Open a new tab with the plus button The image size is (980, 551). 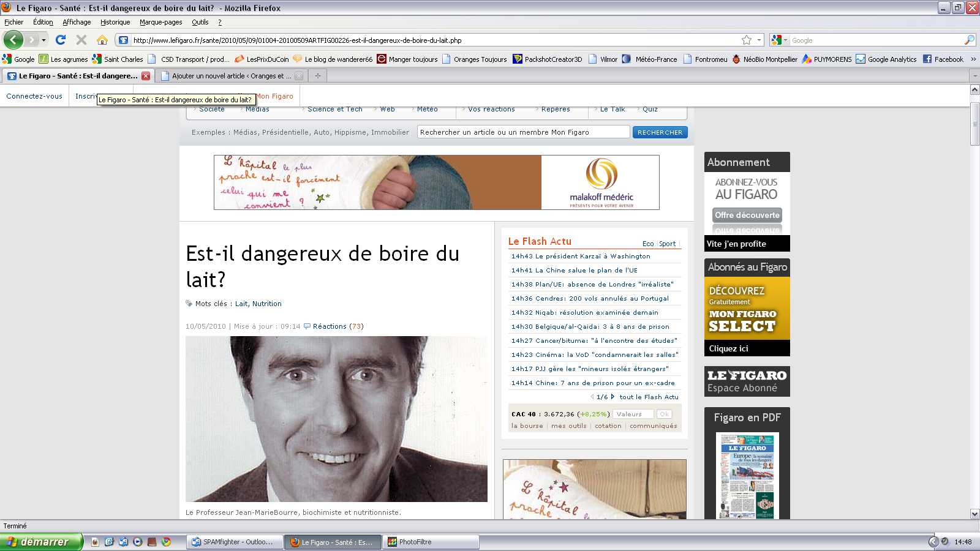[317, 76]
